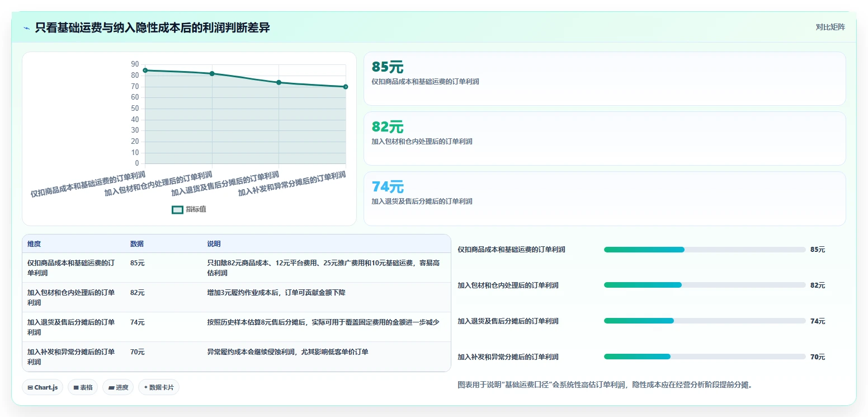Click the 85元 progress bar
Screen dimensions: 868x417
[705, 250]
